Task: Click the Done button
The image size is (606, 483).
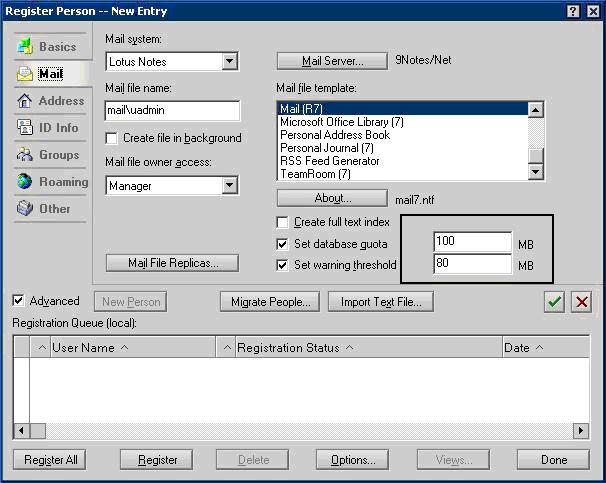Action: point(553,460)
